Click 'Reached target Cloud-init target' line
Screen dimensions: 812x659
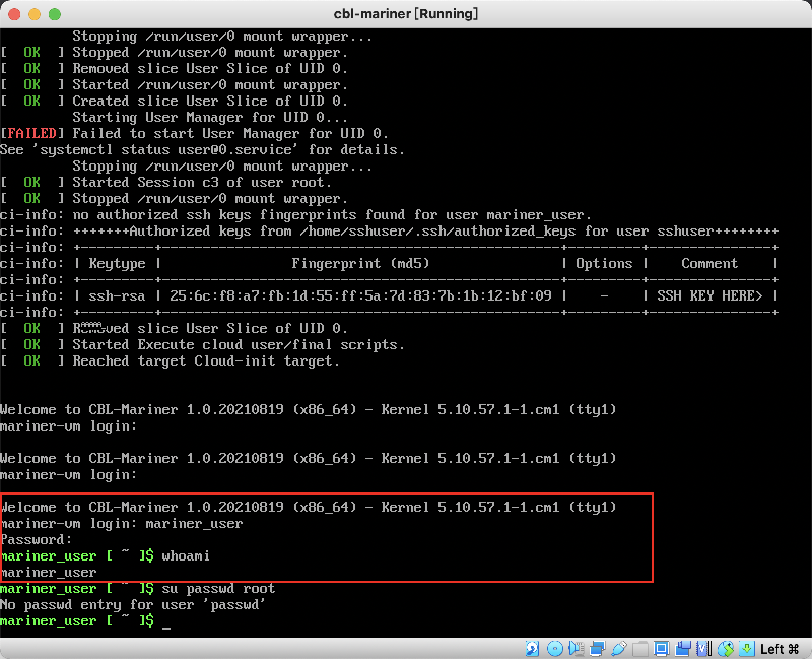[x=206, y=361]
